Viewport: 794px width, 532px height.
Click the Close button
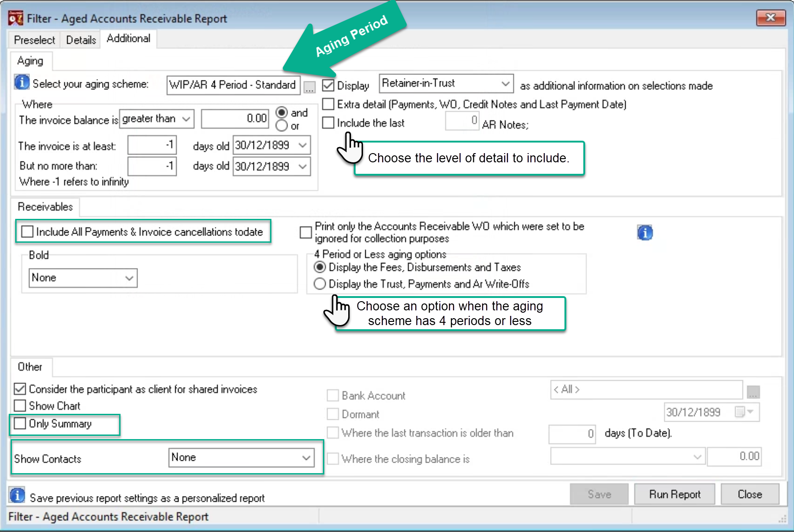tap(750, 494)
